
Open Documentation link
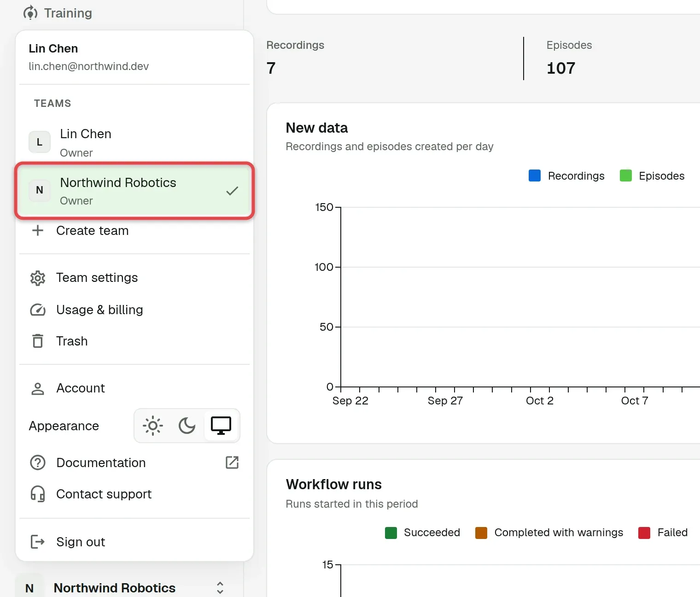[134, 462]
